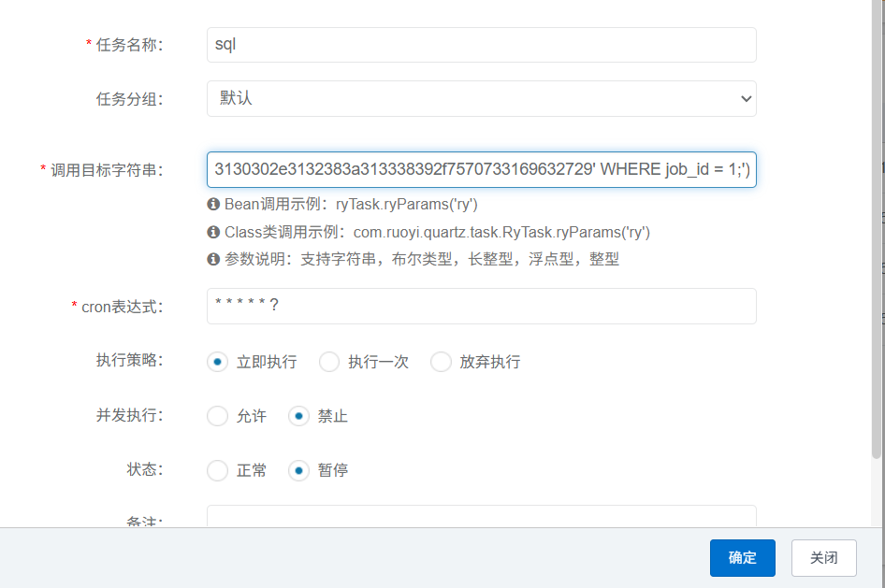Click the 任务分组 label
885x588 pixels.
[129, 99]
